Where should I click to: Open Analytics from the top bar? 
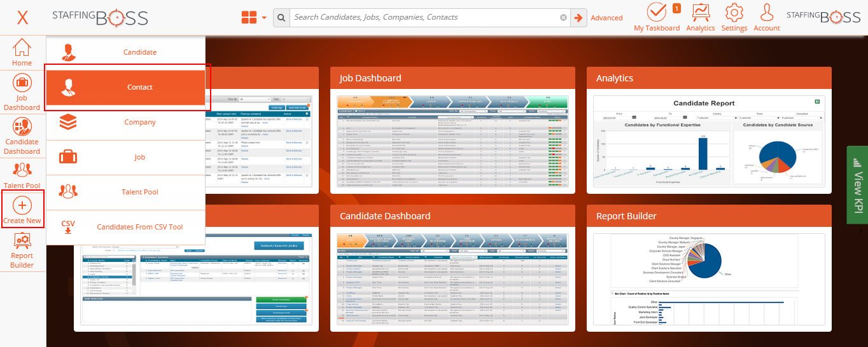[701, 17]
